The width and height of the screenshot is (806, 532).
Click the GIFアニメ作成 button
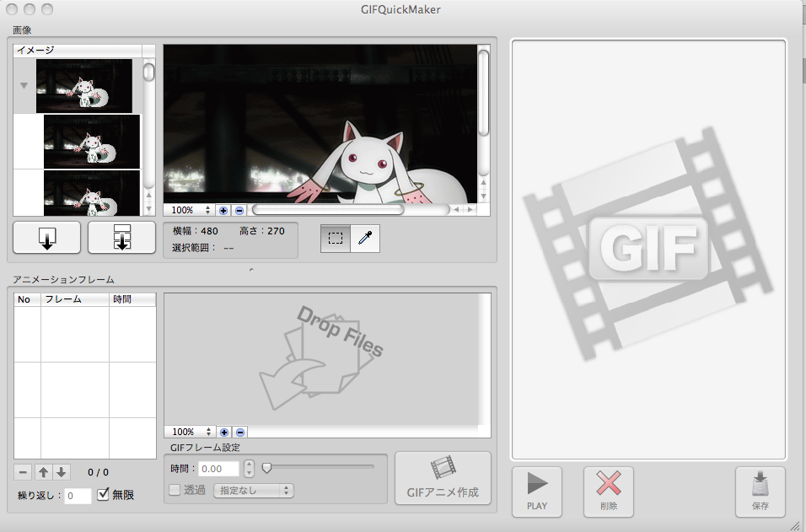[443, 478]
